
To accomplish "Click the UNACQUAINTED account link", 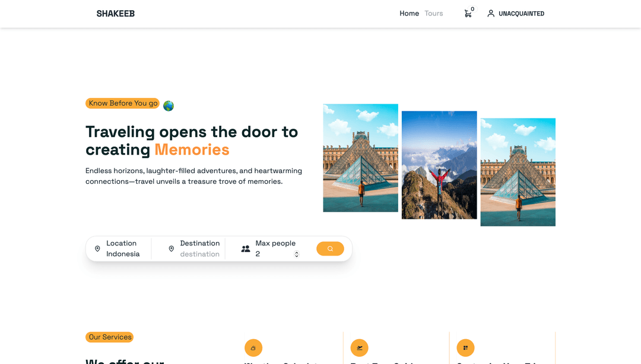I will click(x=521, y=14).
